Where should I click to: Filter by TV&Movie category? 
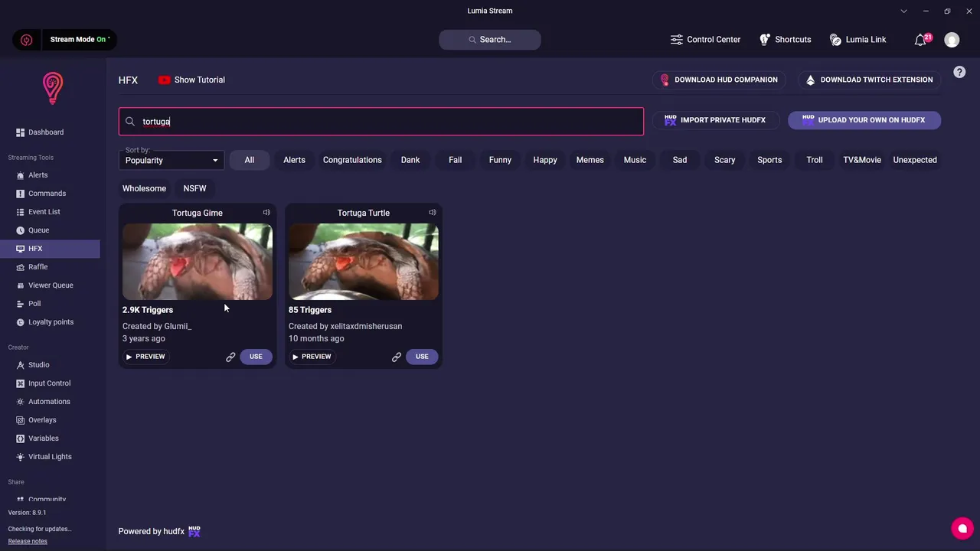pyautogui.click(x=862, y=160)
